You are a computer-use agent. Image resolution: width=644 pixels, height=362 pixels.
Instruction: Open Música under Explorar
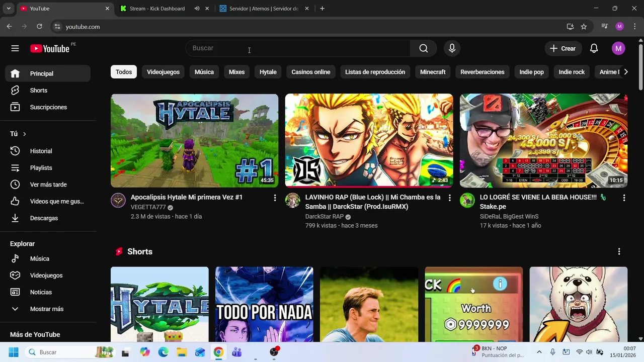coord(48,258)
